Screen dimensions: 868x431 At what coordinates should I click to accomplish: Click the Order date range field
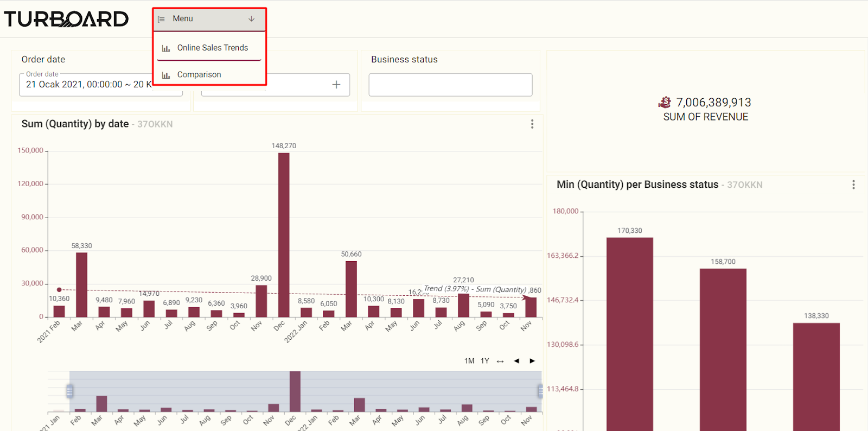click(x=101, y=85)
